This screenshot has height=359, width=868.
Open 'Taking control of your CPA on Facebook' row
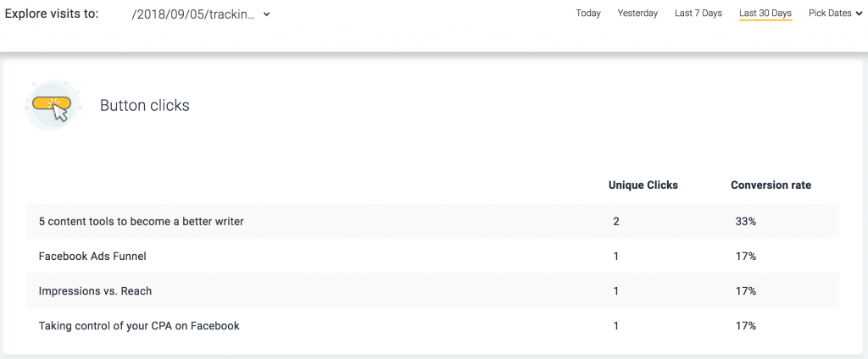point(432,326)
